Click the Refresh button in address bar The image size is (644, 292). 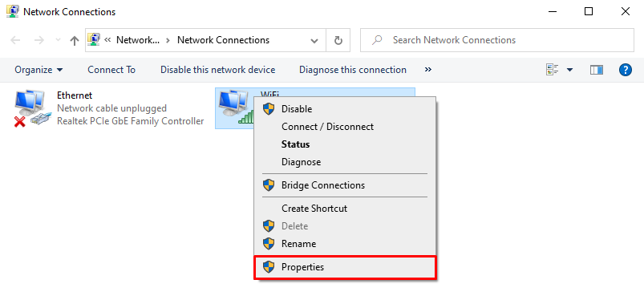coord(338,40)
